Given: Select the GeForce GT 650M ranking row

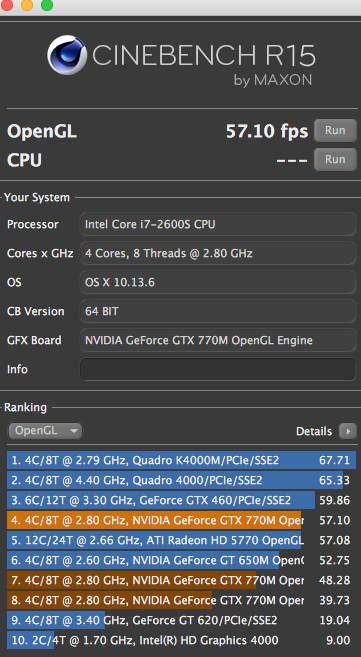Looking at the screenshot, I should (x=181, y=560).
